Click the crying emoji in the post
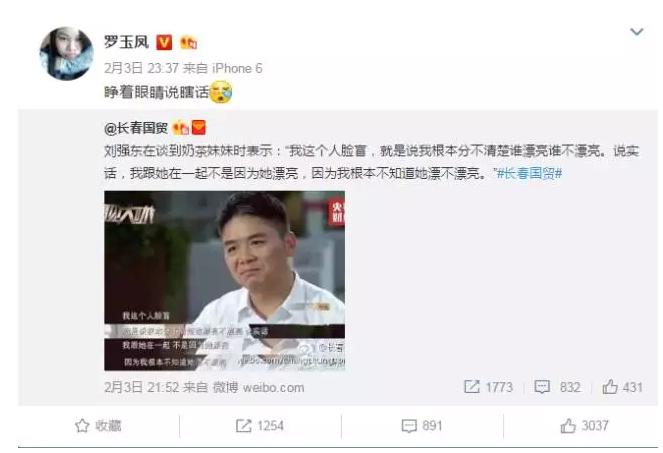The height and width of the screenshot is (453, 663). (221, 92)
